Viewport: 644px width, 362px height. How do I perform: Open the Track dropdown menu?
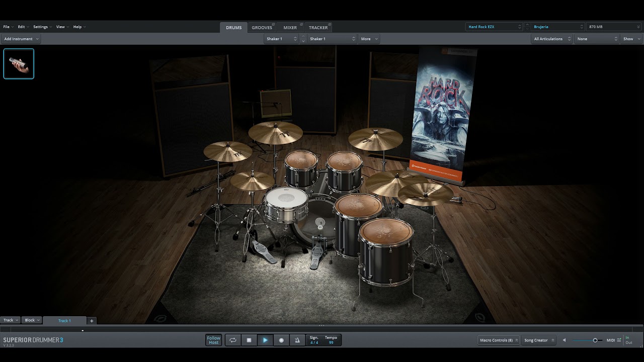(11, 320)
